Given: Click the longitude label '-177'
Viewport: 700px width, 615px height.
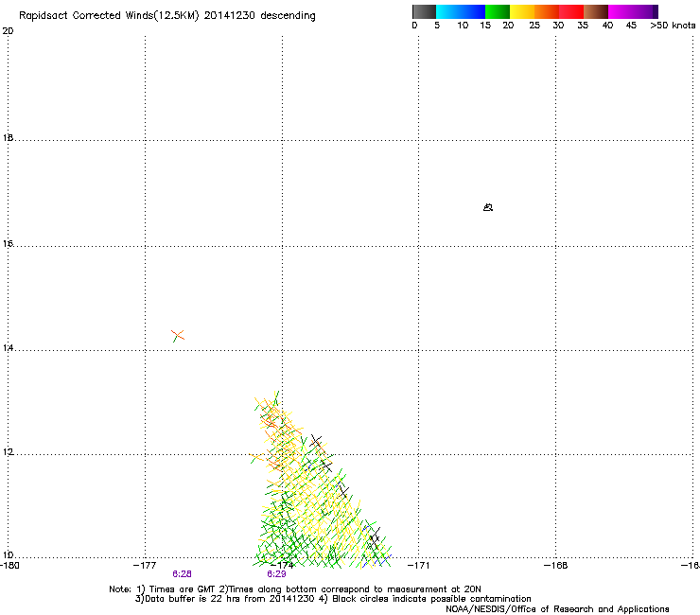Looking at the screenshot, I should tap(145, 566).
